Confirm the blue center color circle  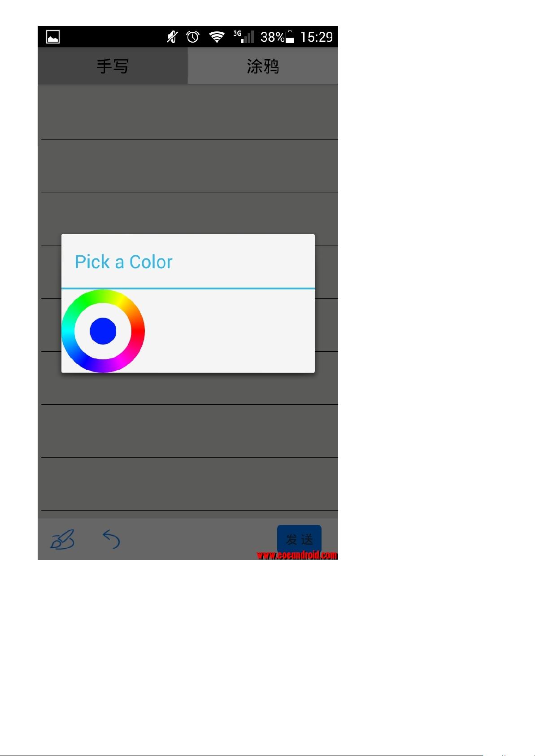coord(103,331)
